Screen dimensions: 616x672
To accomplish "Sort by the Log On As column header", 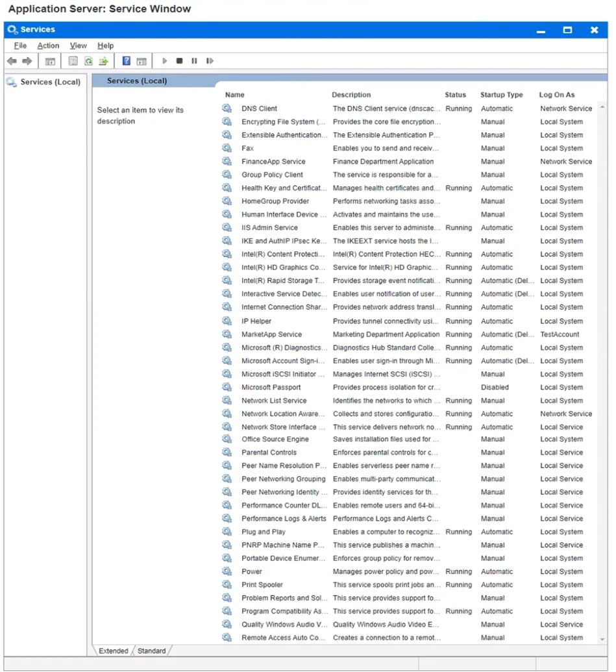I will [x=557, y=95].
